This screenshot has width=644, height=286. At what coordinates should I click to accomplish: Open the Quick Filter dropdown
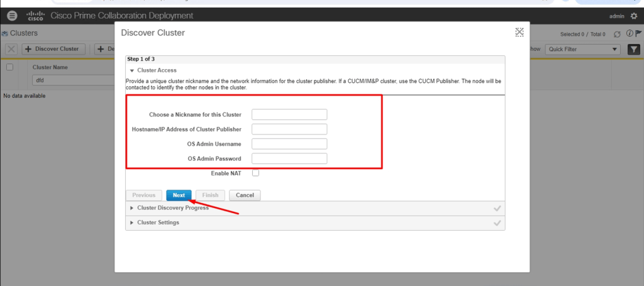(583, 49)
